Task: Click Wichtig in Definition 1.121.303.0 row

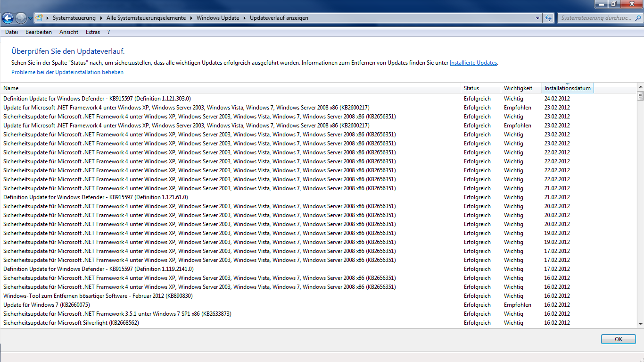Action: click(x=513, y=99)
